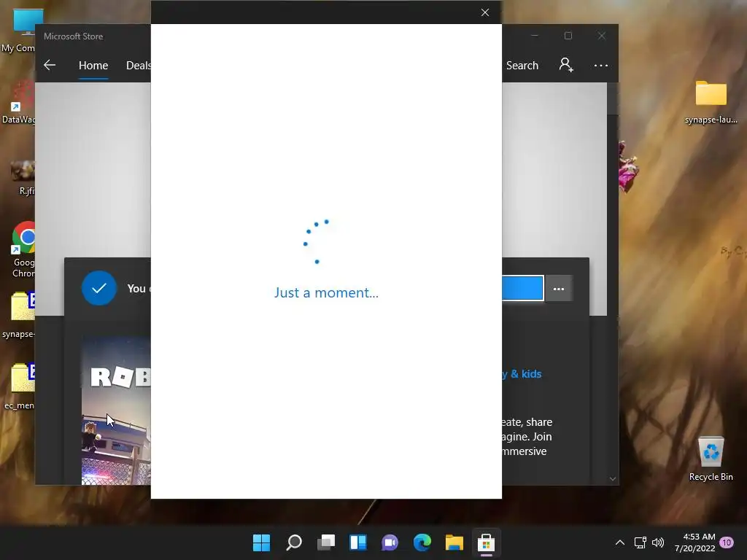Open the Recycle Bin
The image size is (747, 560).
tap(711, 458)
